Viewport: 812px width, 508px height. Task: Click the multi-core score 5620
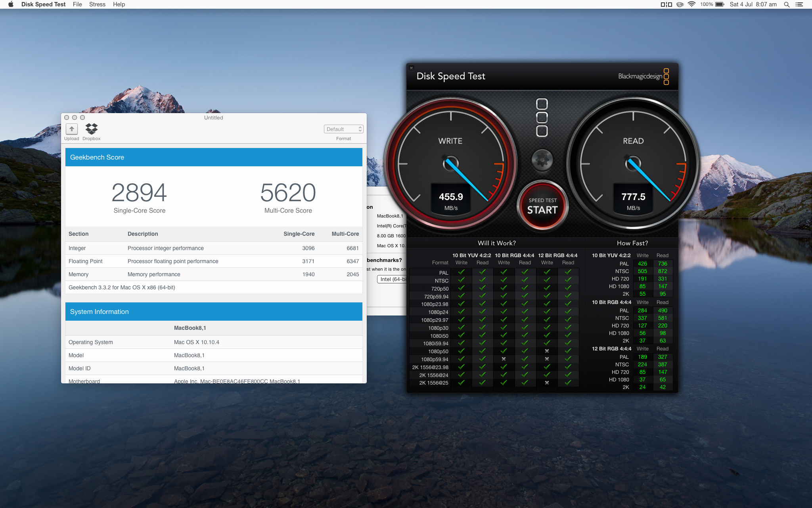click(x=288, y=193)
